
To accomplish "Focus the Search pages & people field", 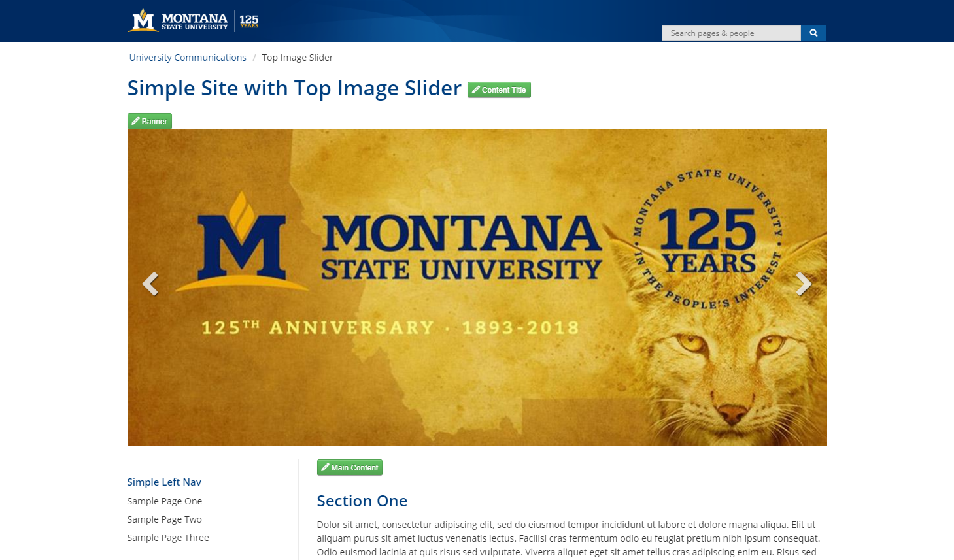I will point(731,33).
